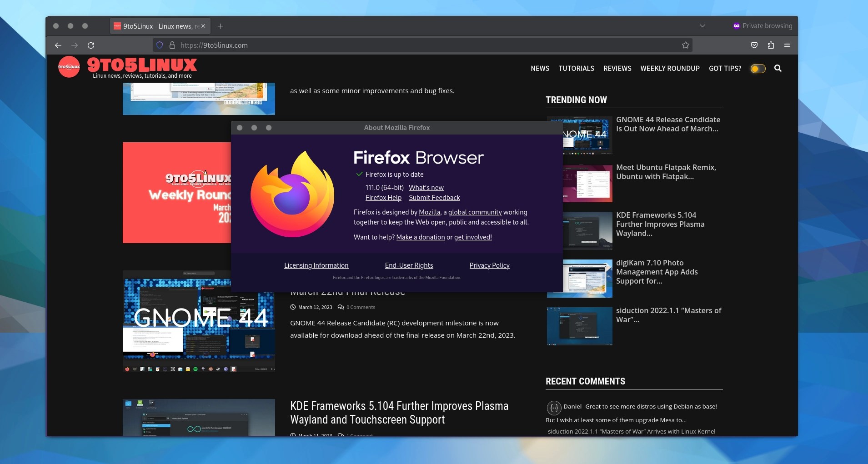Screen dimensions: 868x464
Task: Bookmark the page with the star icon
Action: point(686,45)
